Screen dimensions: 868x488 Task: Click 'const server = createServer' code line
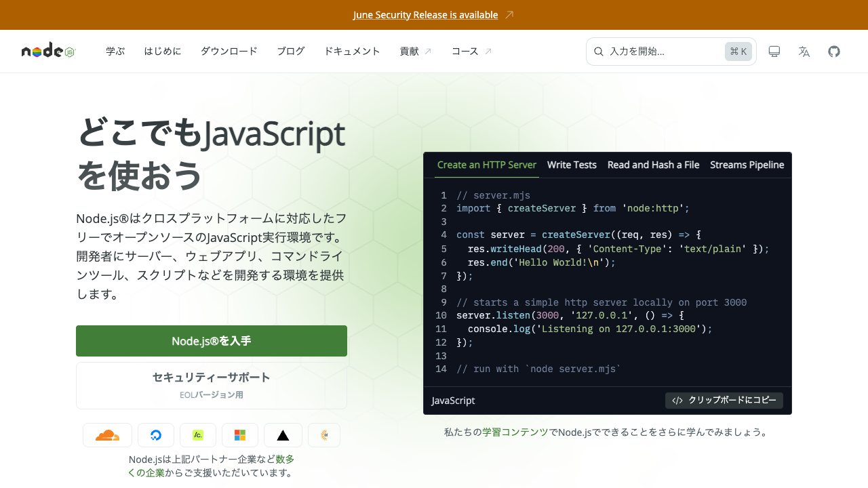579,235
